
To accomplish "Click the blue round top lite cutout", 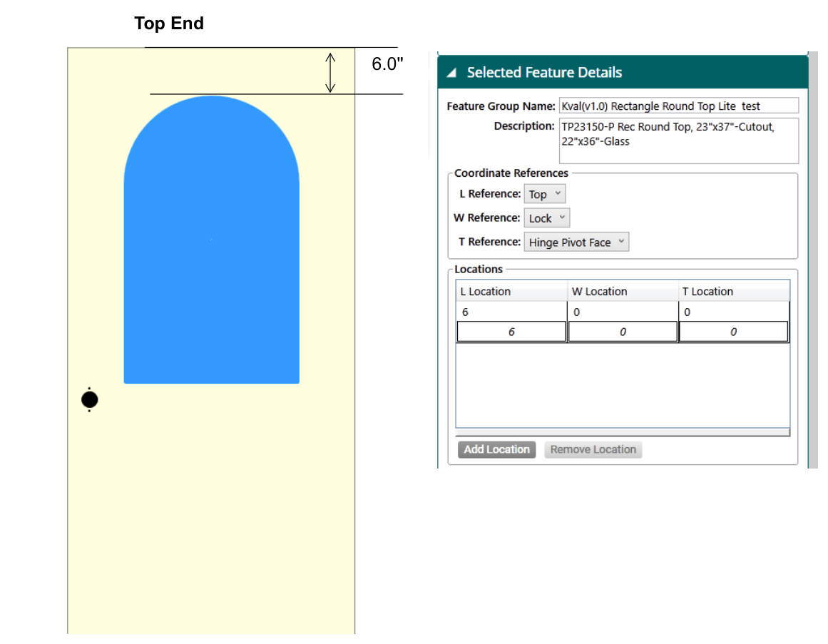I will pos(211,240).
